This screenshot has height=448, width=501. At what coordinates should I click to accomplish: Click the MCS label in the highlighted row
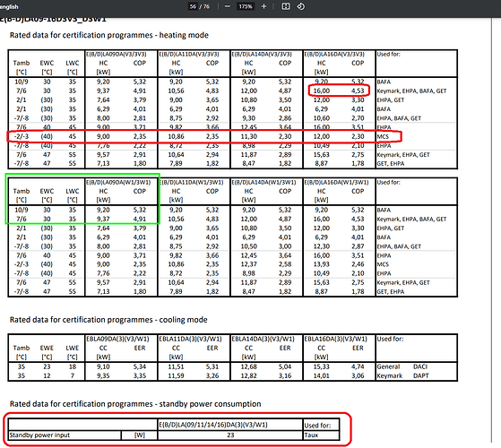point(383,137)
